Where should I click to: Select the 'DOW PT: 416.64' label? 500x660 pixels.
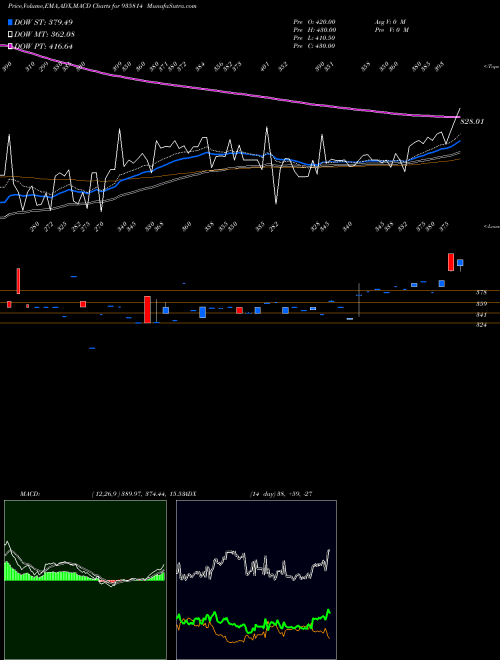[x=43, y=46]
